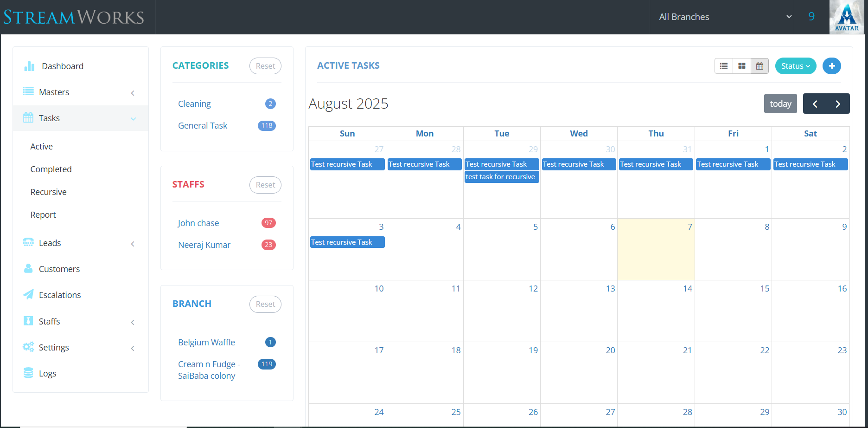Go to next month arrow
This screenshot has height=428, width=868.
tap(838, 104)
